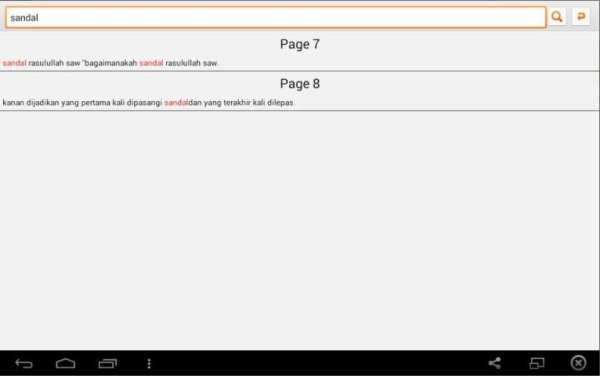Select the snippet 'kanan dijadikan yang pertama kali'
This screenshot has height=376, width=600.
148,103
